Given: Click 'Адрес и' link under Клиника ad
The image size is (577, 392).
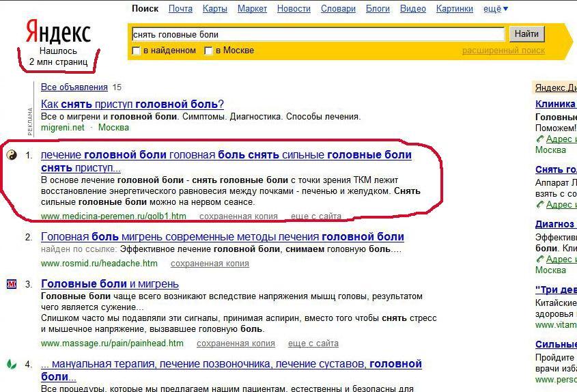Looking at the screenshot, I should 561,139.
